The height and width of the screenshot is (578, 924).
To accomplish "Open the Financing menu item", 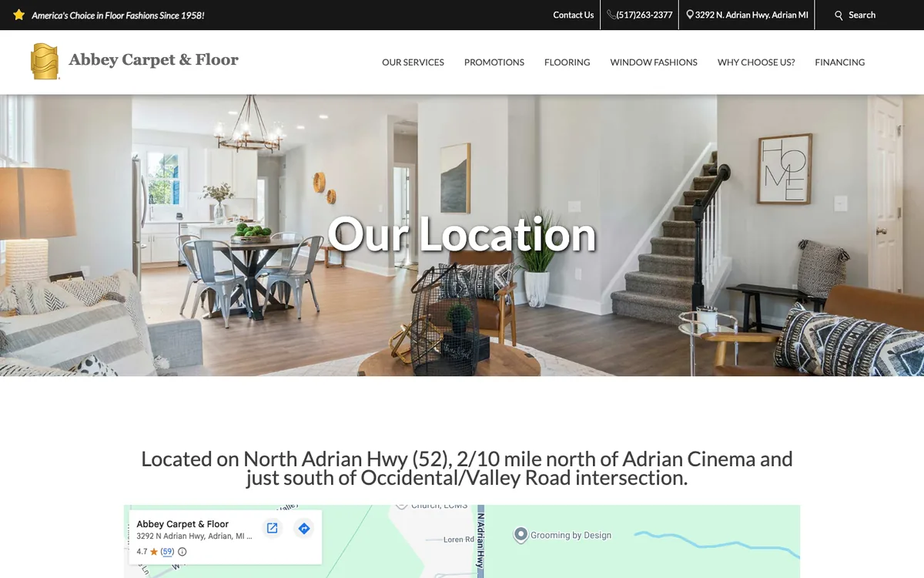I will pyautogui.click(x=840, y=62).
